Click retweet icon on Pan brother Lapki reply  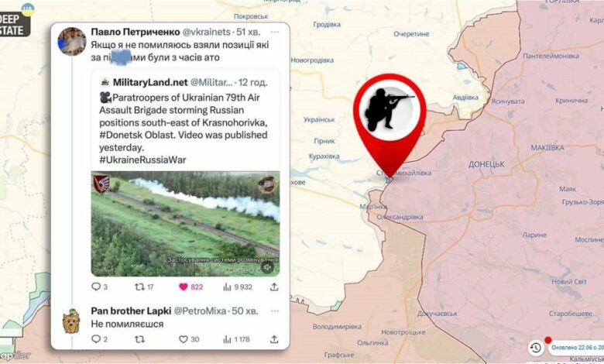(x=139, y=339)
